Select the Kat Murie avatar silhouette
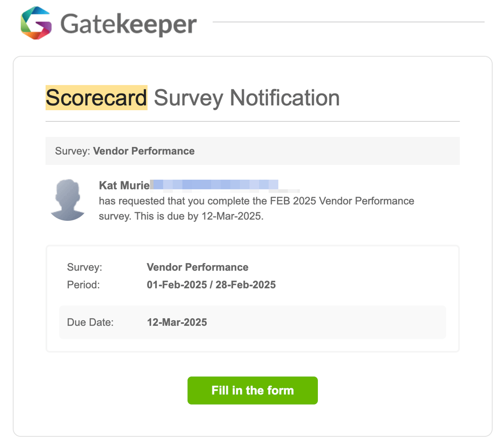The image size is (499, 448). [68, 200]
